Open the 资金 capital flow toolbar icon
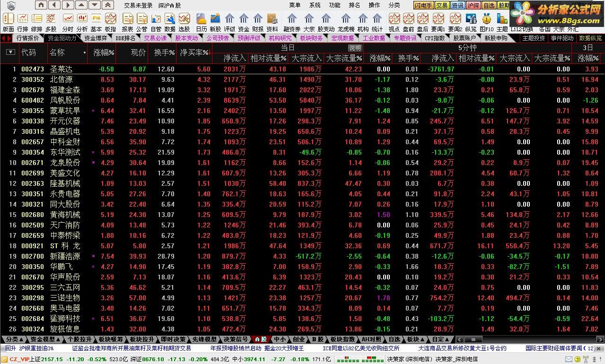 [244, 22]
